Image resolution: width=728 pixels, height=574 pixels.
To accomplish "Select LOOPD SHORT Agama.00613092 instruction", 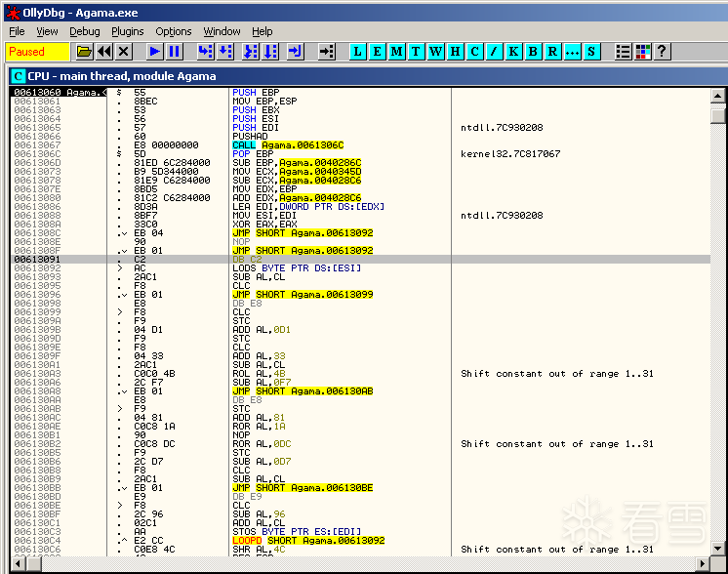I will (x=308, y=540).
